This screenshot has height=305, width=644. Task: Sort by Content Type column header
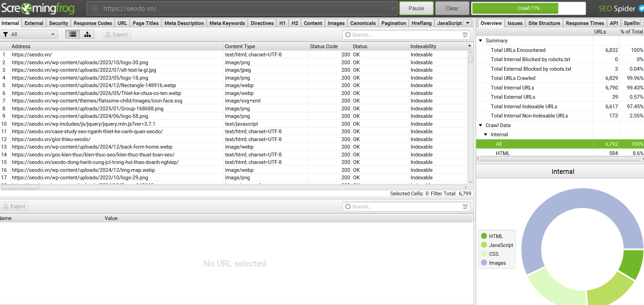point(266,46)
